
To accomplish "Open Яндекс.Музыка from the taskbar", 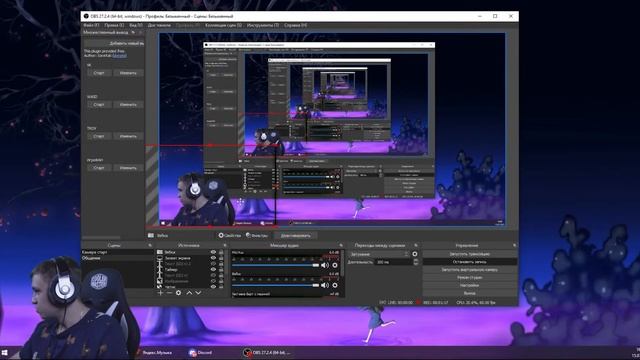I will click(154, 352).
